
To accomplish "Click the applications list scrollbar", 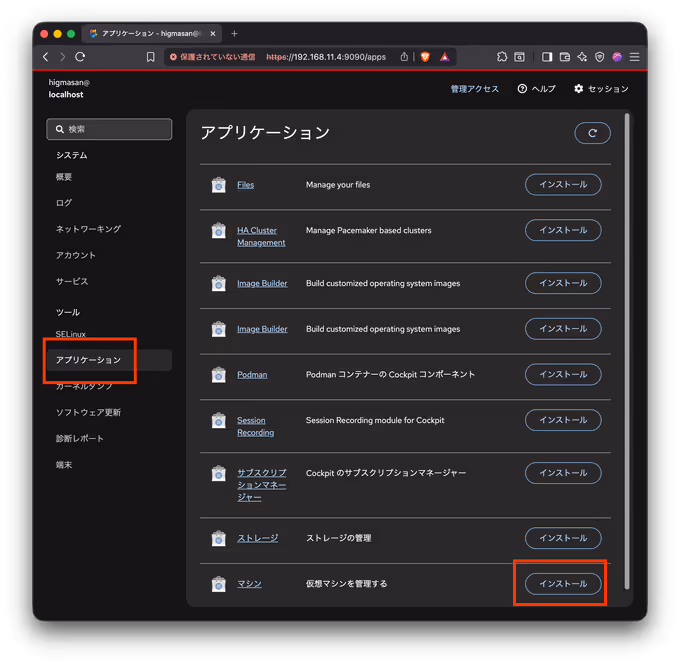I will coord(627,351).
